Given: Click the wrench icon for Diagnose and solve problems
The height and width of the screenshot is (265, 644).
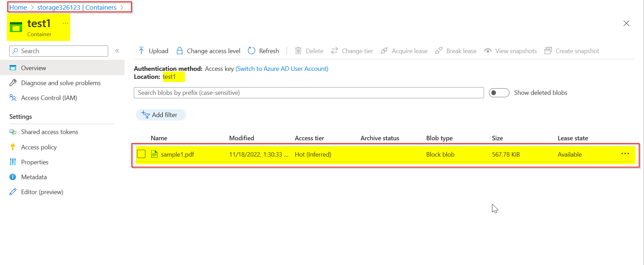Looking at the screenshot, I should [x=13, y=83].
